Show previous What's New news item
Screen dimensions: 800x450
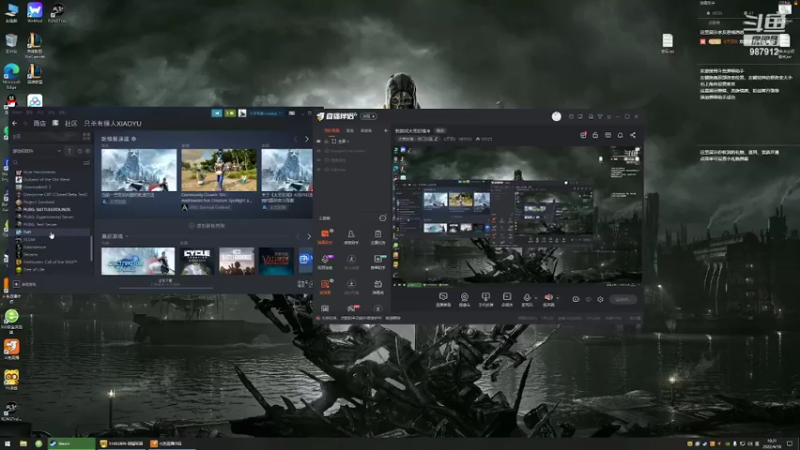pyautogui.click(x=295, y=139)
